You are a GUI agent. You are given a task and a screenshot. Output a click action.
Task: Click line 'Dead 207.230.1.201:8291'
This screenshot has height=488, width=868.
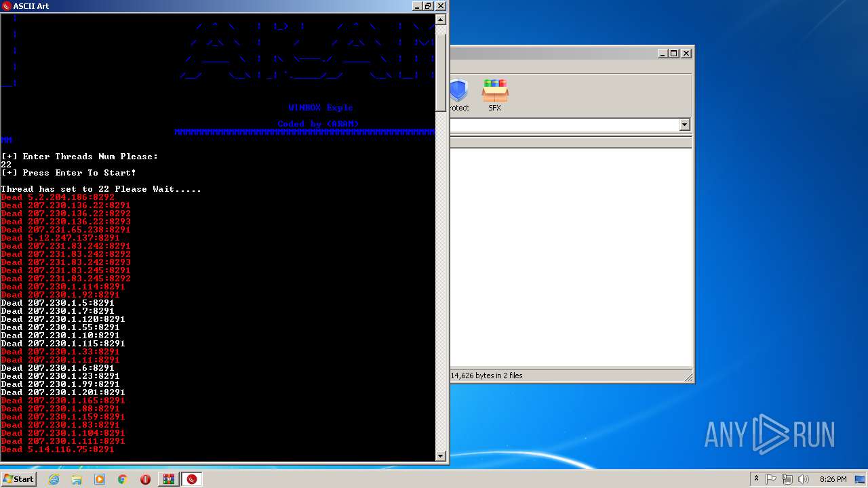tap(63, 392)
